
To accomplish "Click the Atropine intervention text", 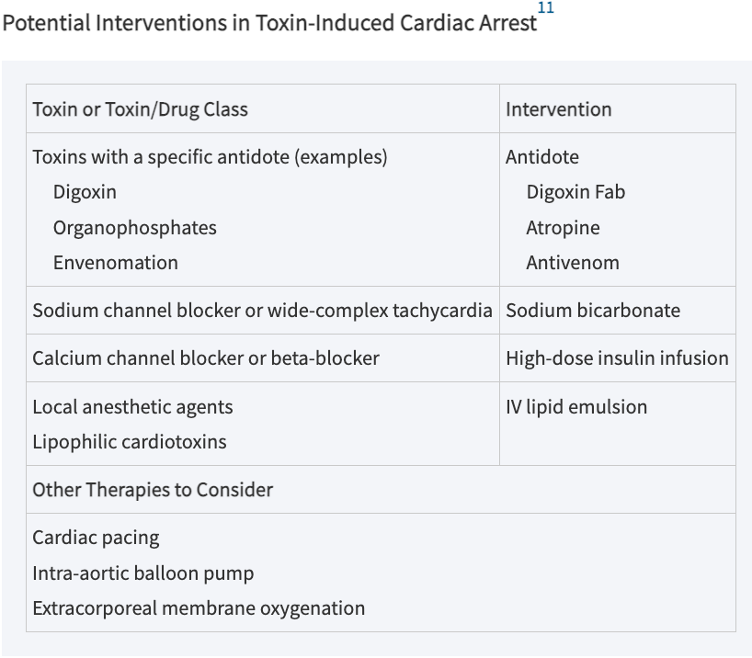I will click(x=563, y=228).
